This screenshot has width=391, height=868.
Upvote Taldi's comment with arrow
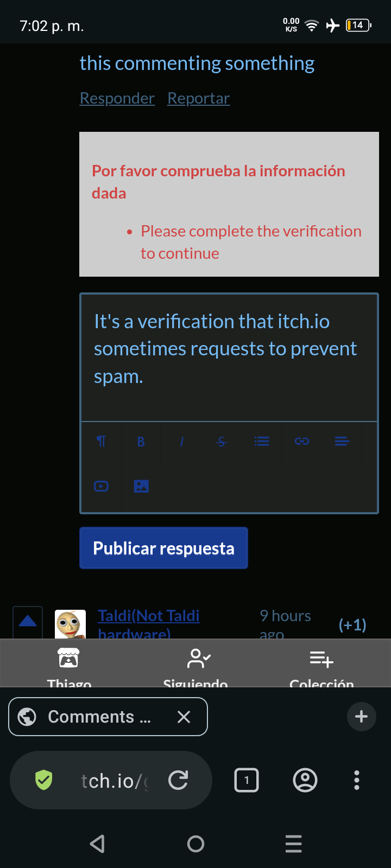click(28, 622)
